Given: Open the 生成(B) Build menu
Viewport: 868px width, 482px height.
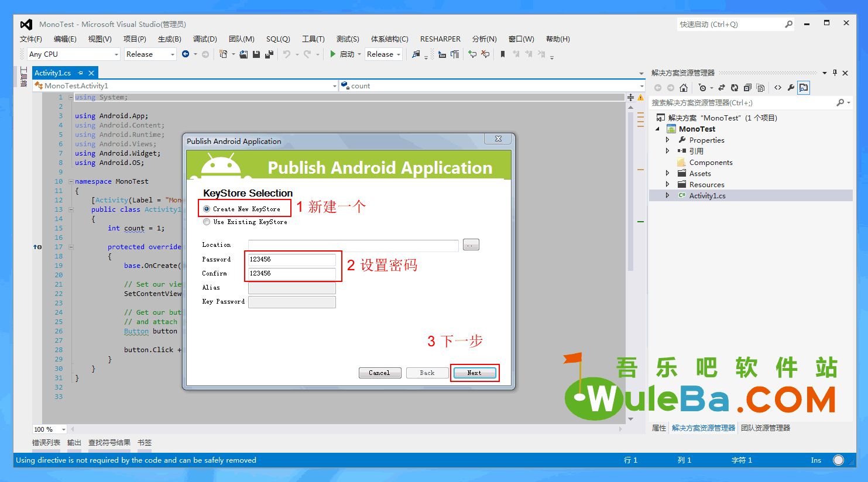Looking at the screenshot, I should (x=169, y=39).
